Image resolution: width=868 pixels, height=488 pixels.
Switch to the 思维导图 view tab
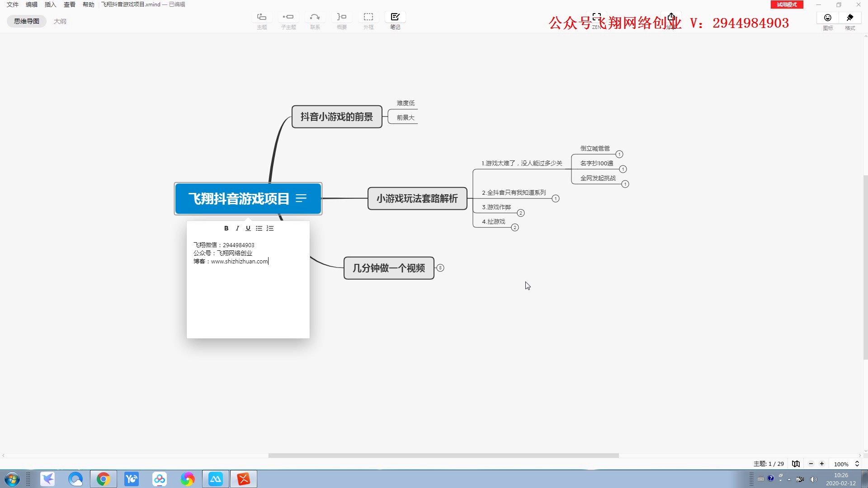pyautogui.click(x=27, y=21)
